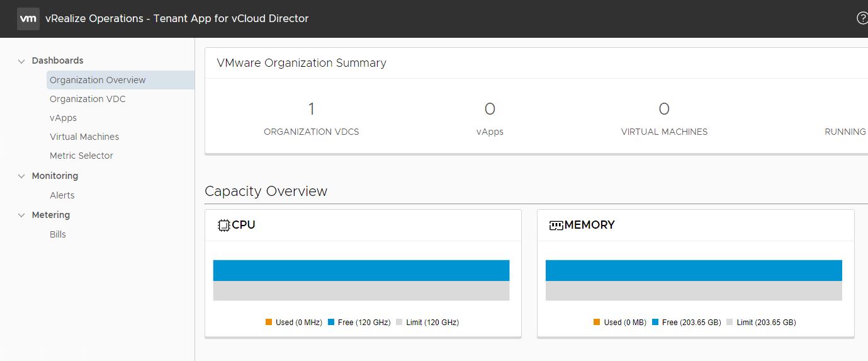The image size is (868, 361).
Task: Go to the vApps dashboard
Action: pos(63,118)
